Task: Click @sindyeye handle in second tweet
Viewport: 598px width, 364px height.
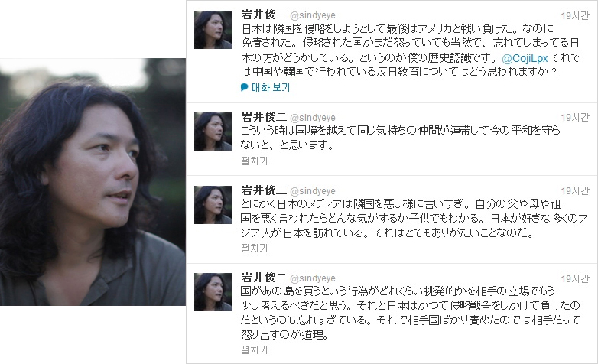Action: (x=313, y=118)
